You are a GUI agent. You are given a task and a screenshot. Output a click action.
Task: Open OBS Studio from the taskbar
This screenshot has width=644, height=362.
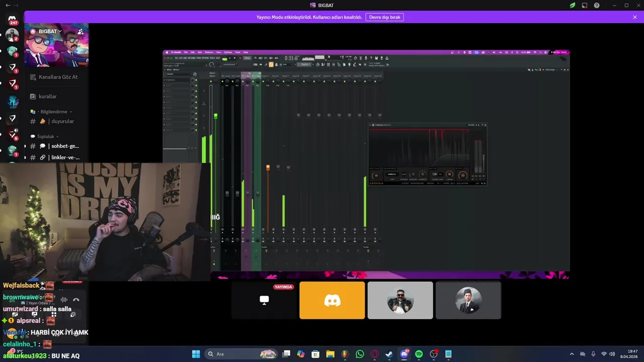pyautogui.click(x=434, y=354)
